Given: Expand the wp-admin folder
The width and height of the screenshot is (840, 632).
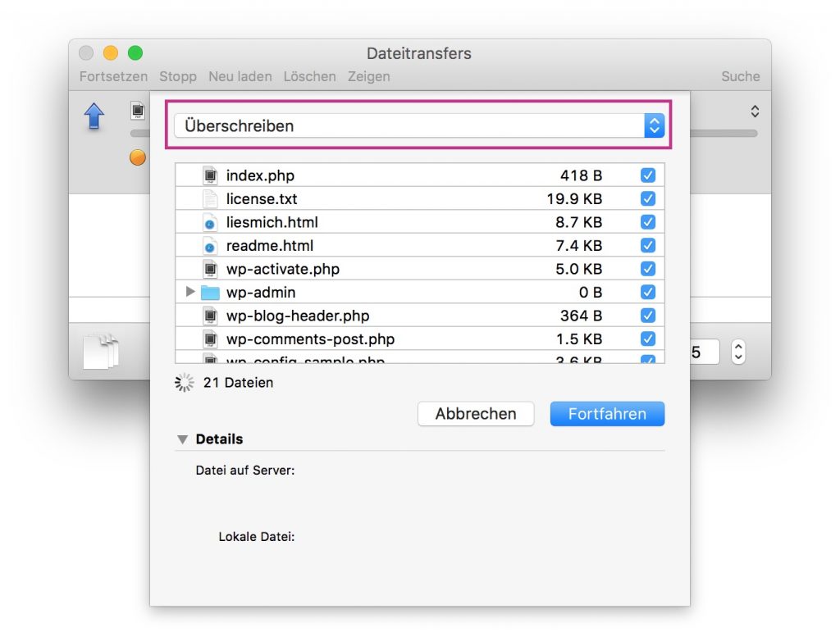Looking at the screenshot, I should click(190, 292).
